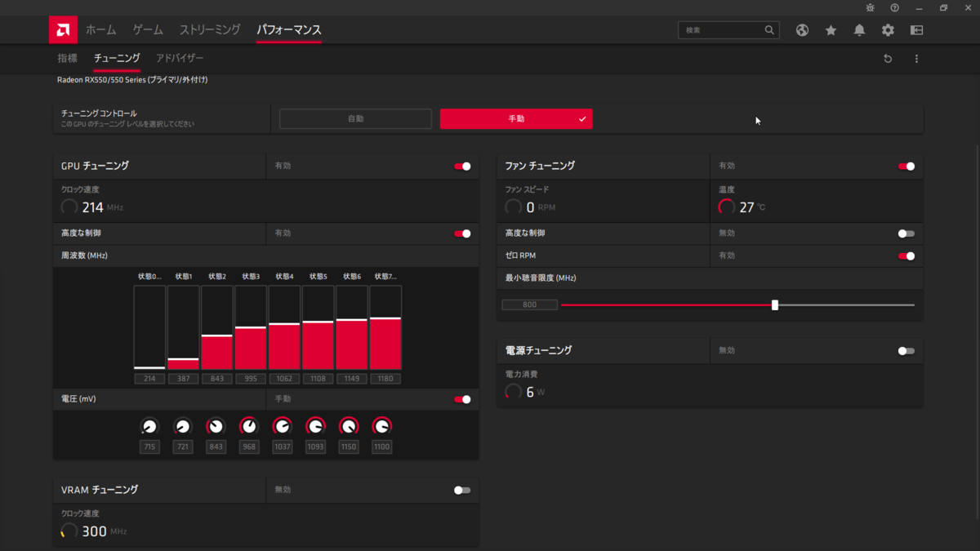Click 最小聴音限度 slider handle
980x551 pixels.
[x=775, y=304]
